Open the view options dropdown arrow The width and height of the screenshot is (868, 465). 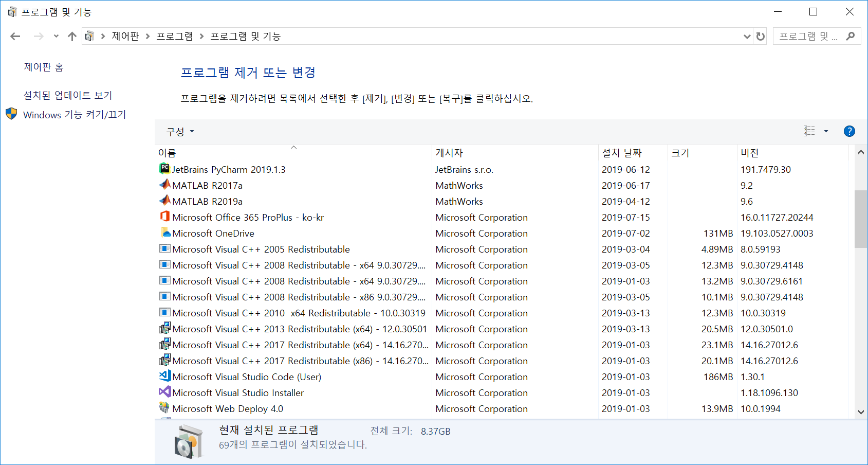[x=826, y=131]
